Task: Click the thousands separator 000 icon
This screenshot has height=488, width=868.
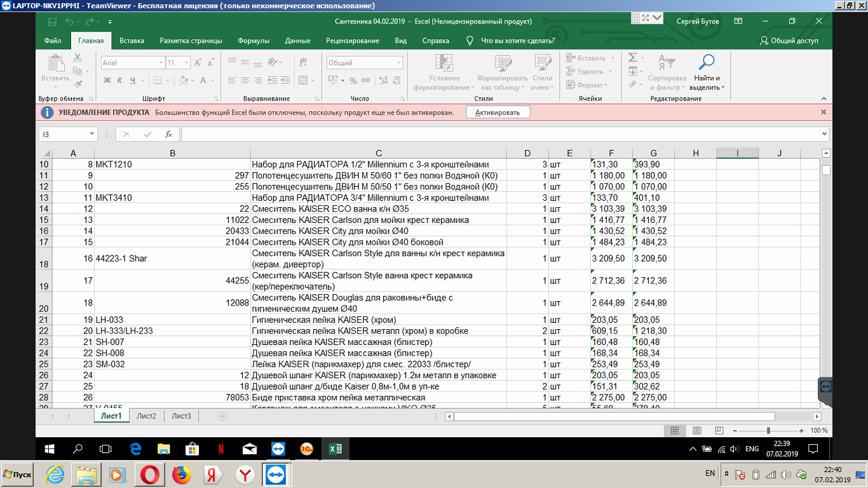Action: (x=367, y=80)
